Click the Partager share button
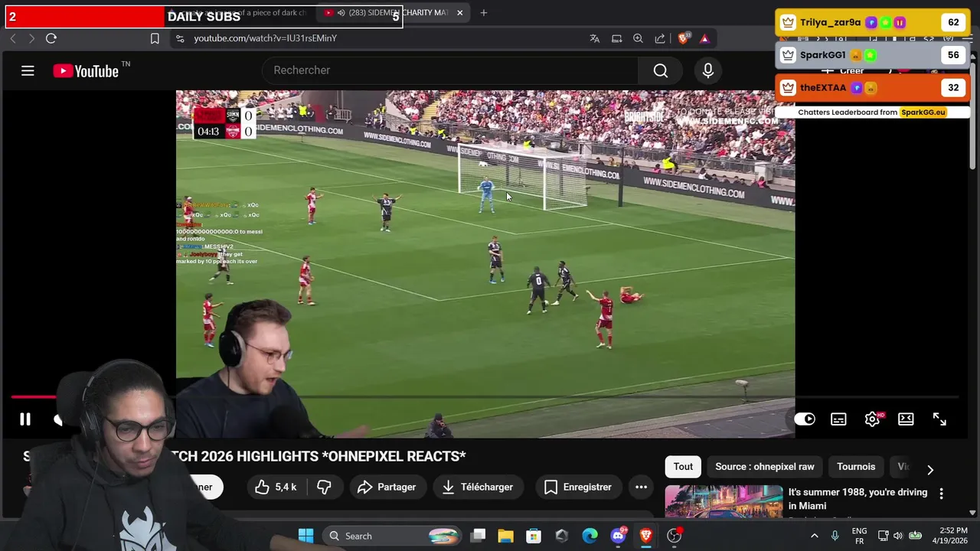980x551 pixels. (387, 487)
